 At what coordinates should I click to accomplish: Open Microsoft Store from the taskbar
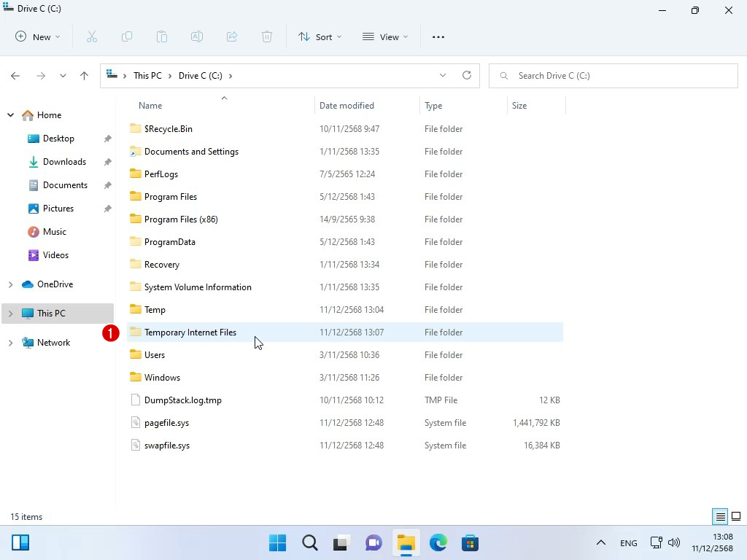point(470,543)
